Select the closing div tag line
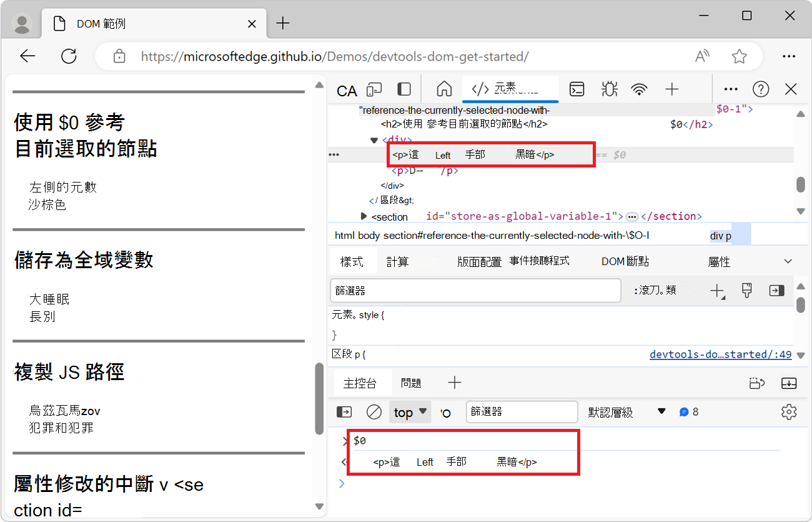This screenshot has width=812, height=522. click(392, 186)
